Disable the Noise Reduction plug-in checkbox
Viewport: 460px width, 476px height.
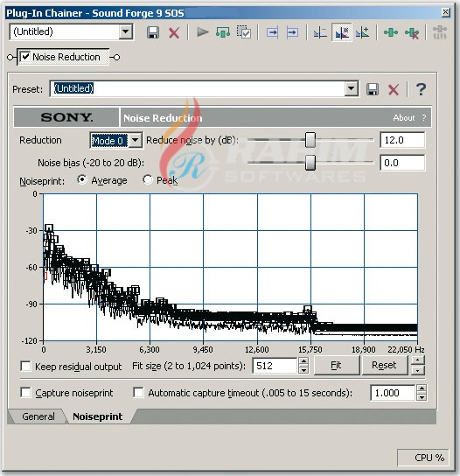25,57
